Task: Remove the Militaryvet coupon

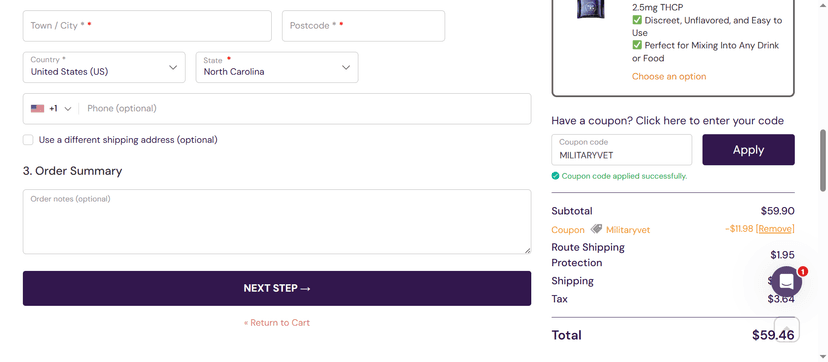Action: click(x=775, y=228)
